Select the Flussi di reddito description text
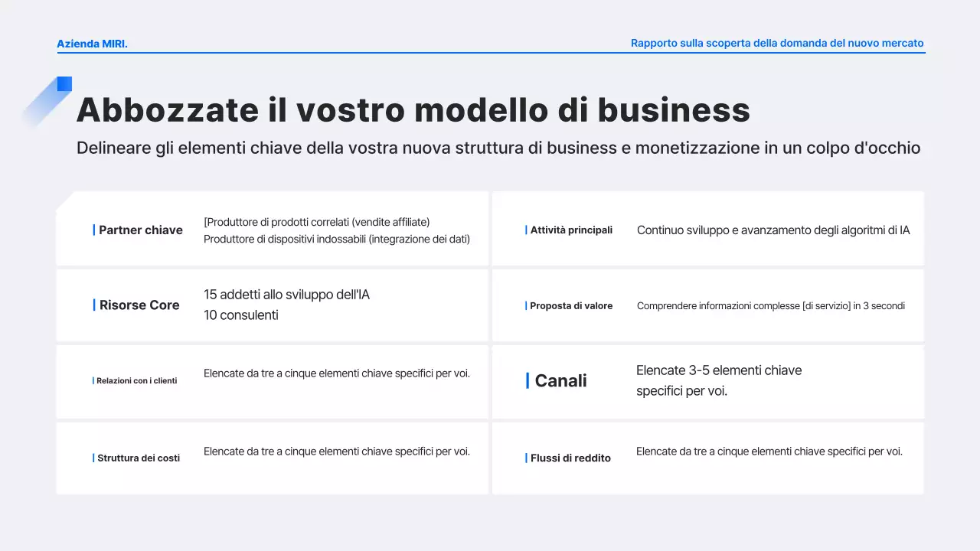The width and height of the screenshot is (980, 551). coord(769,452)
